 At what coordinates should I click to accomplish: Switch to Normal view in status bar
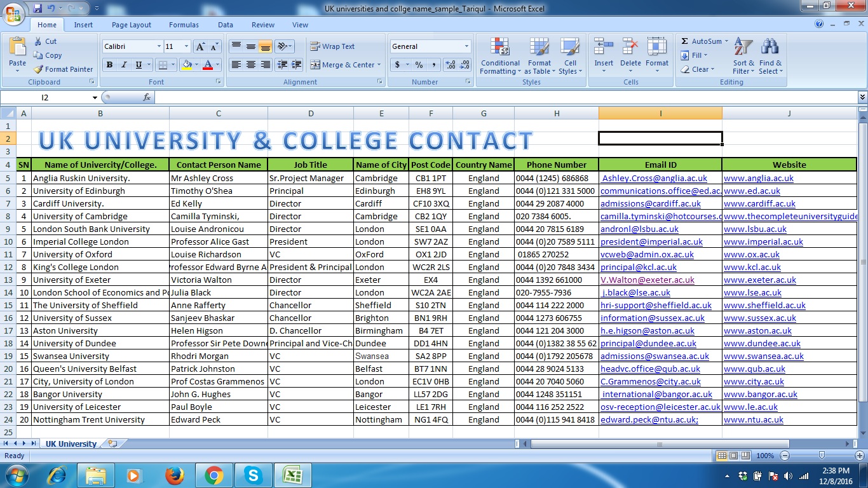tap(722, 456)
